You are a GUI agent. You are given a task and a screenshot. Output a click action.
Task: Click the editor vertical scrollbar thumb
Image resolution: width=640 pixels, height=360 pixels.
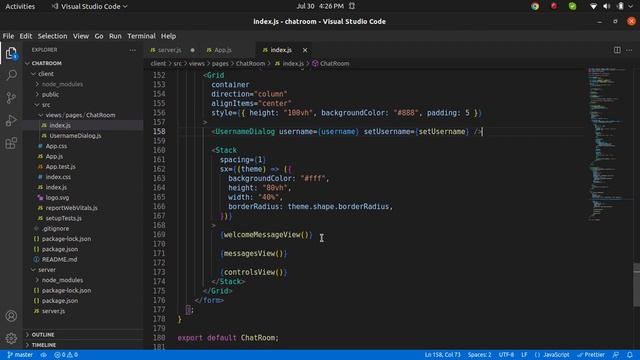636,285
